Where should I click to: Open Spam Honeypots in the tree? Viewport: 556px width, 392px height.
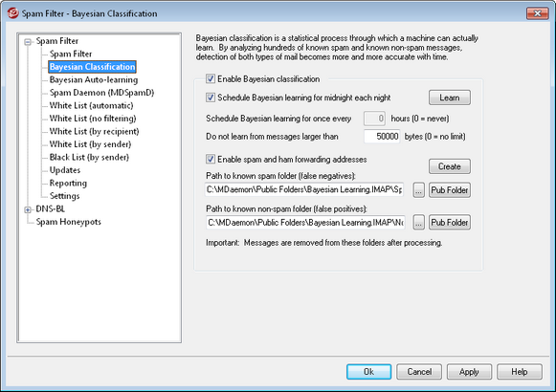tap(69, 222)
